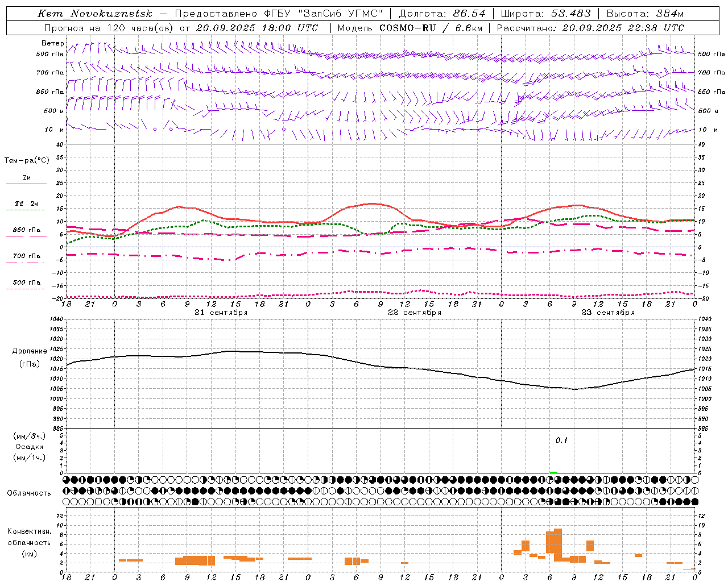
Task: Click the Облачность cloudiness row label
Action: click(29, 493)
